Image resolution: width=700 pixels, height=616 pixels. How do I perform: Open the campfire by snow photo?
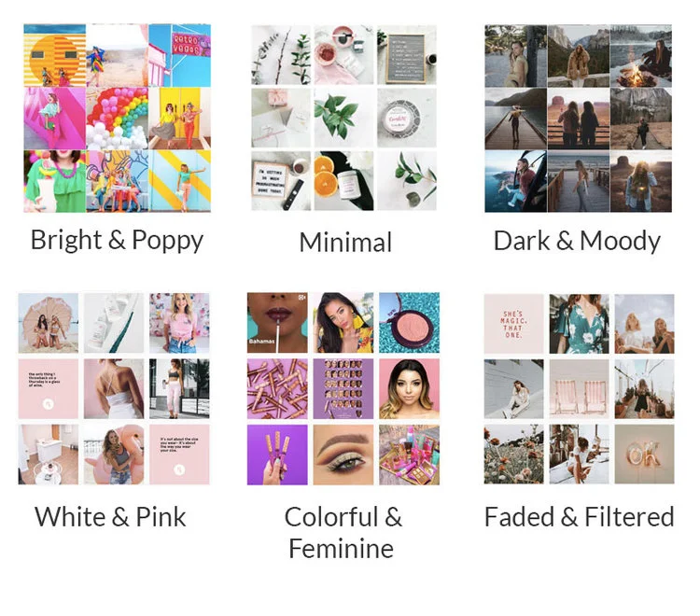pyautogui.click(x=640, y=56)
